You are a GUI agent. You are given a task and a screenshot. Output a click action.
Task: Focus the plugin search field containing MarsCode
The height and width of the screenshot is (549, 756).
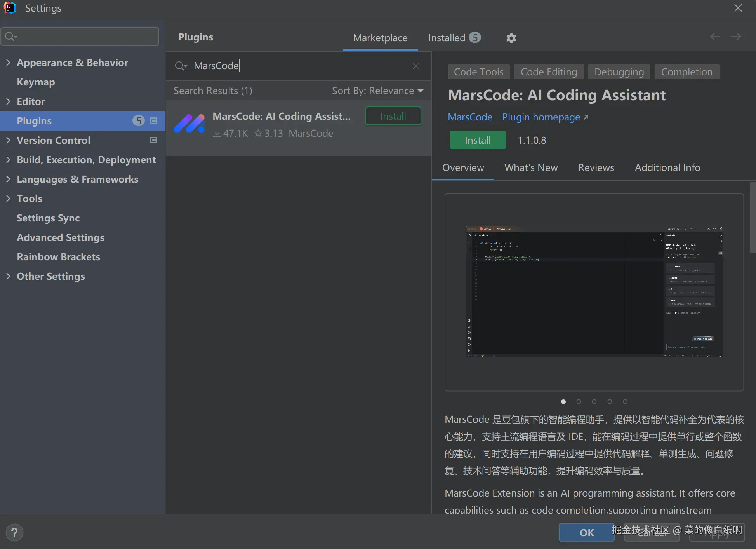click(x=299, y=66)
